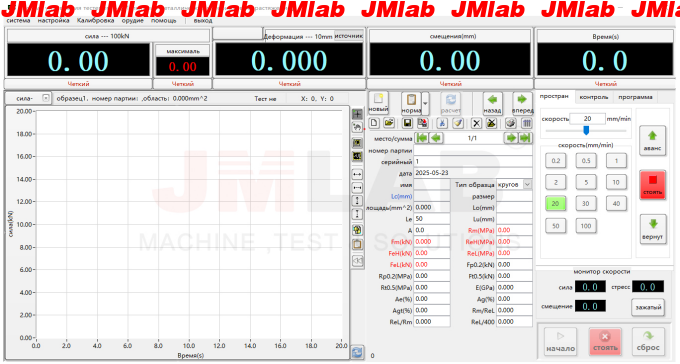Jump to first record arrow
This screenshot has width=680, height=364.
tap(422, 138)
